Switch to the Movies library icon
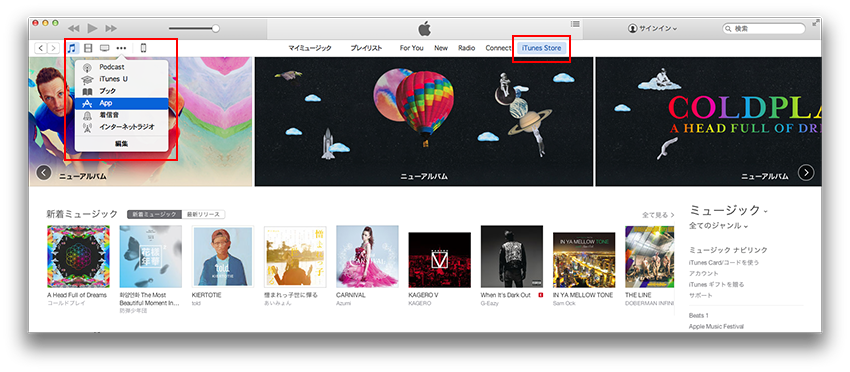This screenshot has width=850, height=372. point(88,48)
